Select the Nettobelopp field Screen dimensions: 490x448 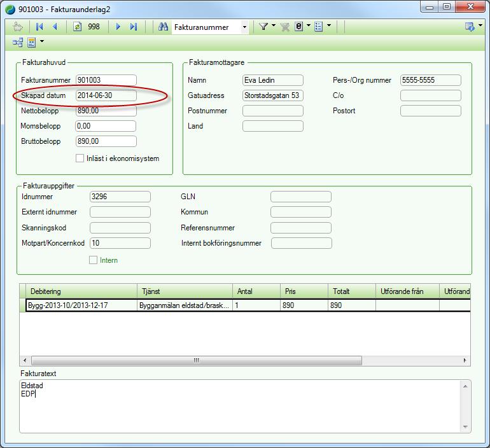coord(106,111)
